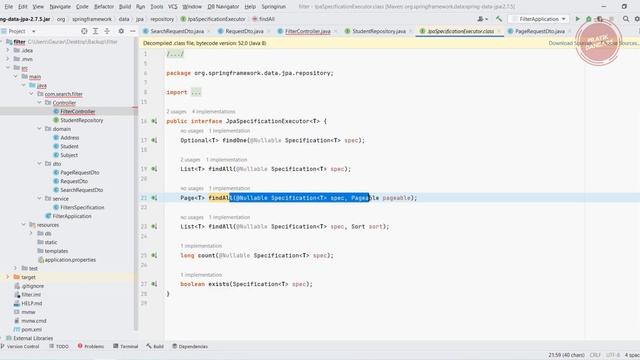The image size is (640, 360).
Task: Open FilterApplication run configuration dropdown
Action: click(539, 19)
